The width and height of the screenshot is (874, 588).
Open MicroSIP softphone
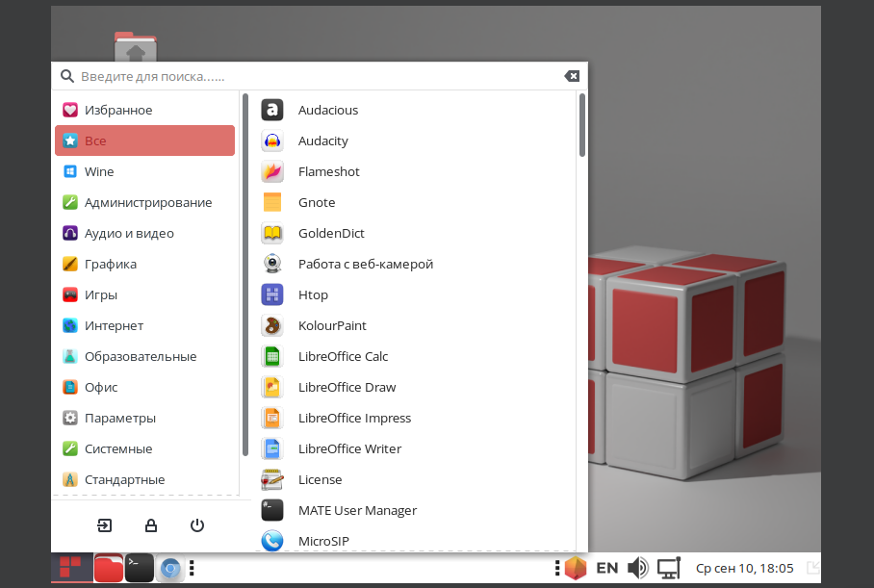[415, 540]
